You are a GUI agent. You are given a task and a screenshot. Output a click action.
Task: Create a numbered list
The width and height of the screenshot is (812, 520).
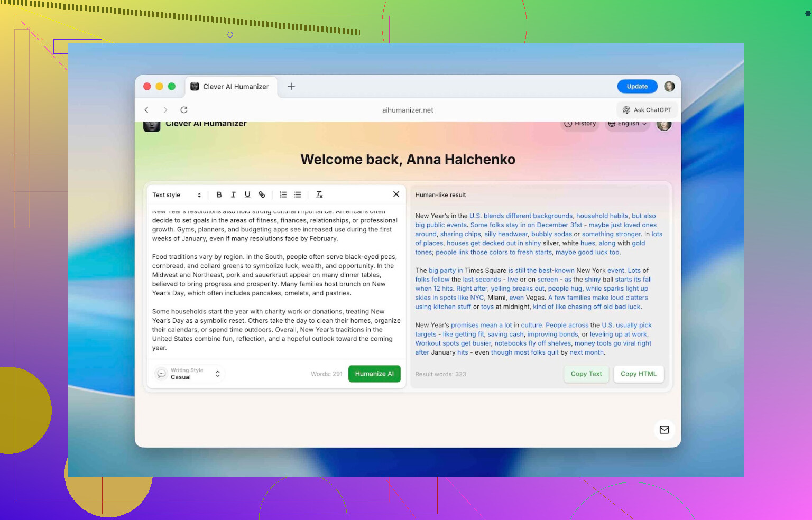283,194
